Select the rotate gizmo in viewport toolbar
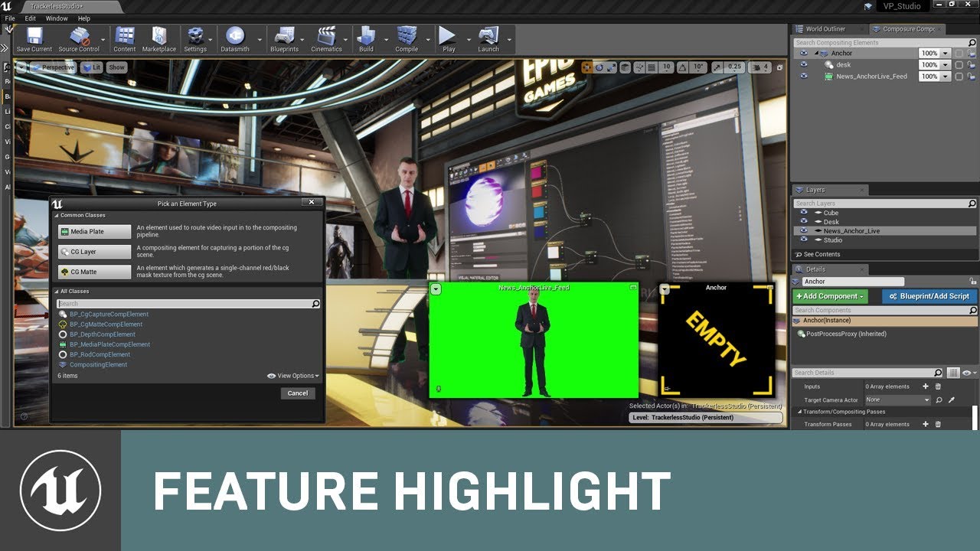The width and height of the screenshot is (980, 551). pyautogui.click(x=599, y=67)
